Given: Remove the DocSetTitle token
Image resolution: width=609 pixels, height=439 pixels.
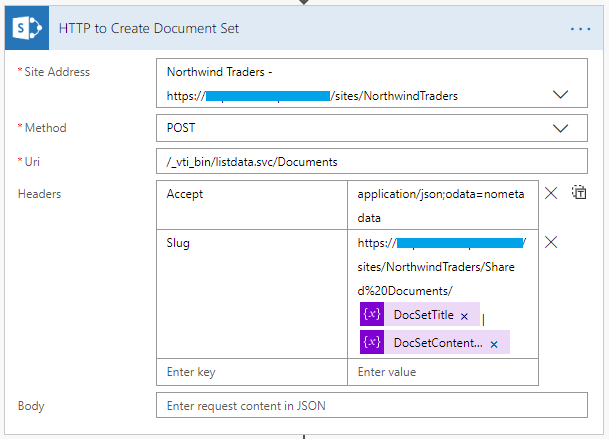Looking at the screenshot, I should tap(464, 315).
